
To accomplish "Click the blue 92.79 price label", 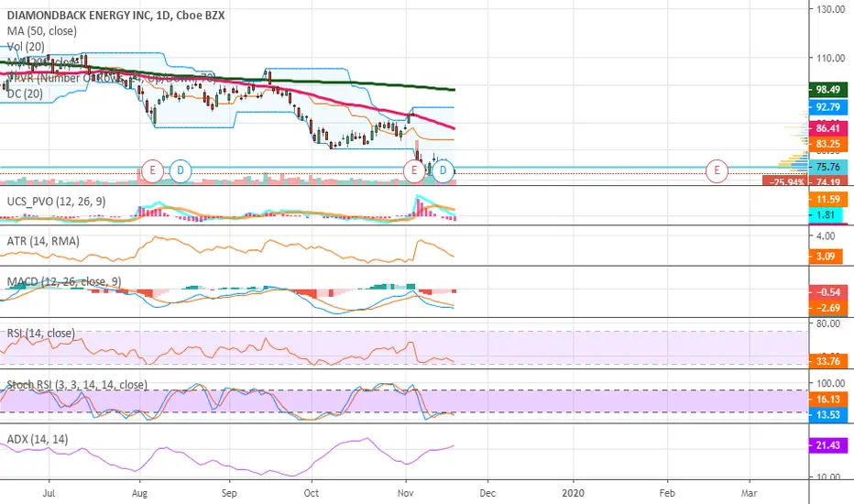I will pos(827,107).
